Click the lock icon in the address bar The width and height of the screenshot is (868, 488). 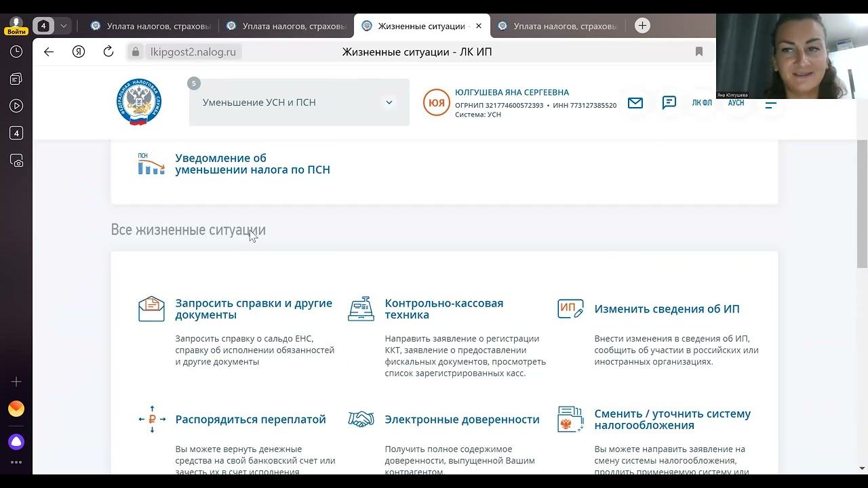[136, 52]
